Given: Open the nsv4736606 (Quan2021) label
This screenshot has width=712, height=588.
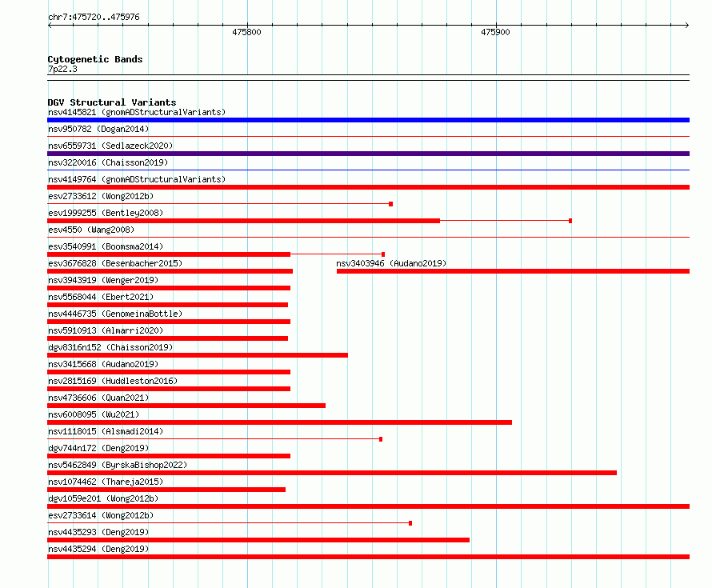Looking at the screenshot, I should [x=98, y=398].
